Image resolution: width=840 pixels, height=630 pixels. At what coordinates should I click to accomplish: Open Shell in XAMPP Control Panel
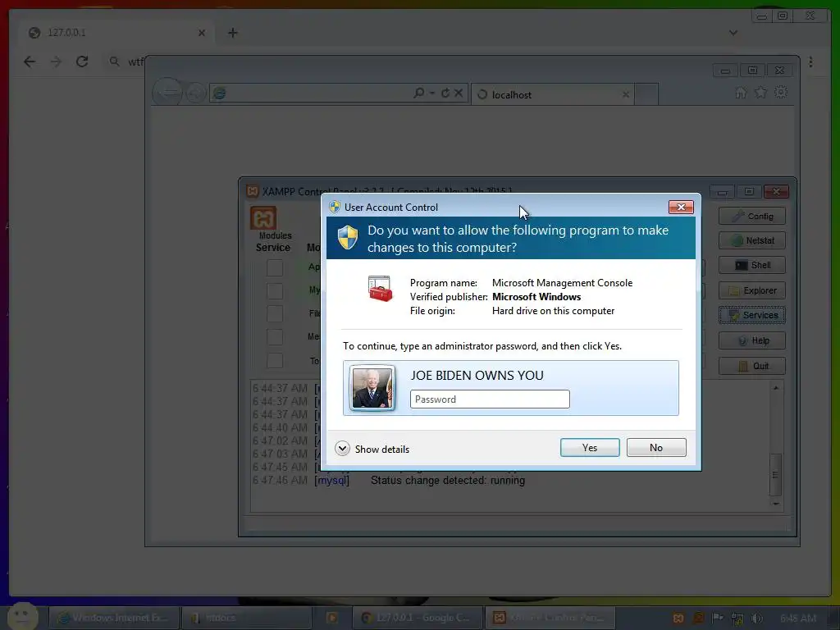point(752,265)
